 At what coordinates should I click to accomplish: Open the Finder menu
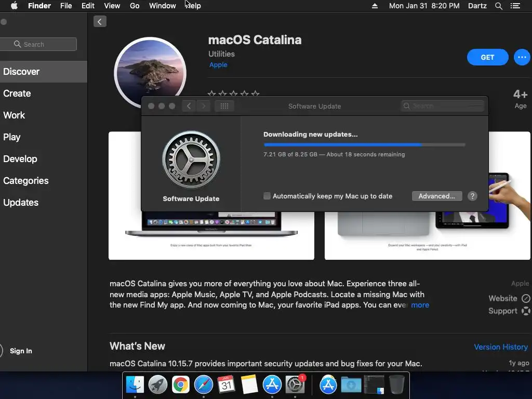[39, 6]
